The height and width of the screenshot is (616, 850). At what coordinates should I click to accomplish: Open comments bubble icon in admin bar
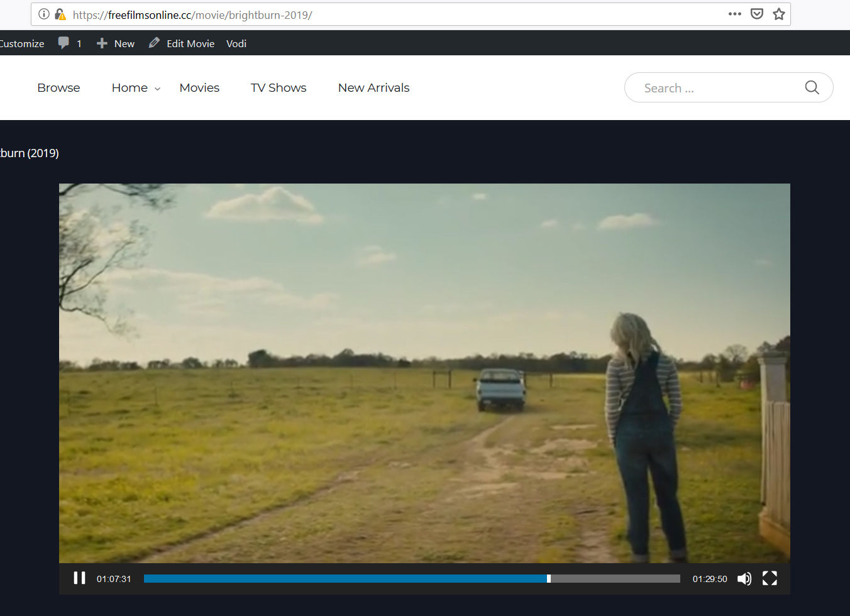[x=63, y=43]
